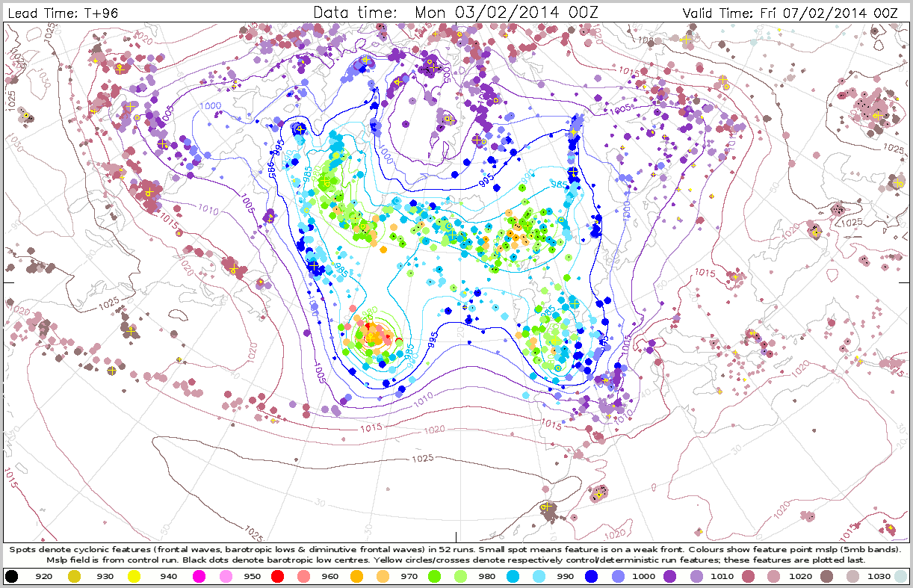The image size is (913, 588).
Task: Click the 'Spots denote cyclonic features' caption line
Action: [x=456, y=549]
